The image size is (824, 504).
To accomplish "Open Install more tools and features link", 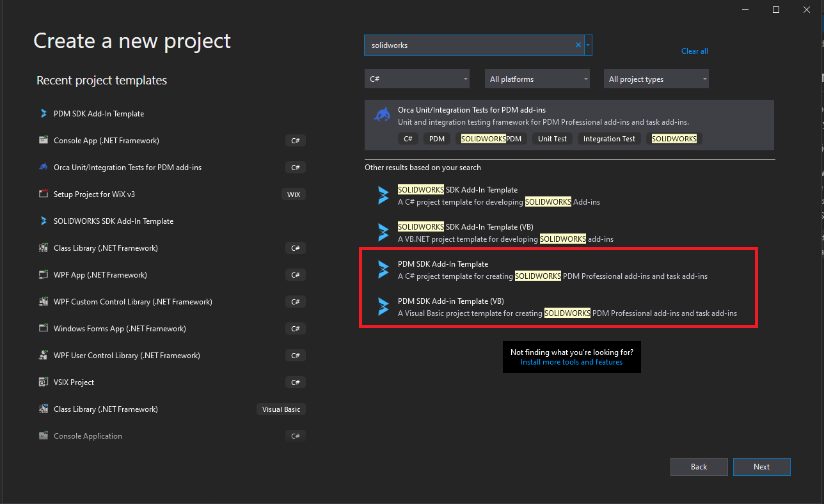I will 571,362.
